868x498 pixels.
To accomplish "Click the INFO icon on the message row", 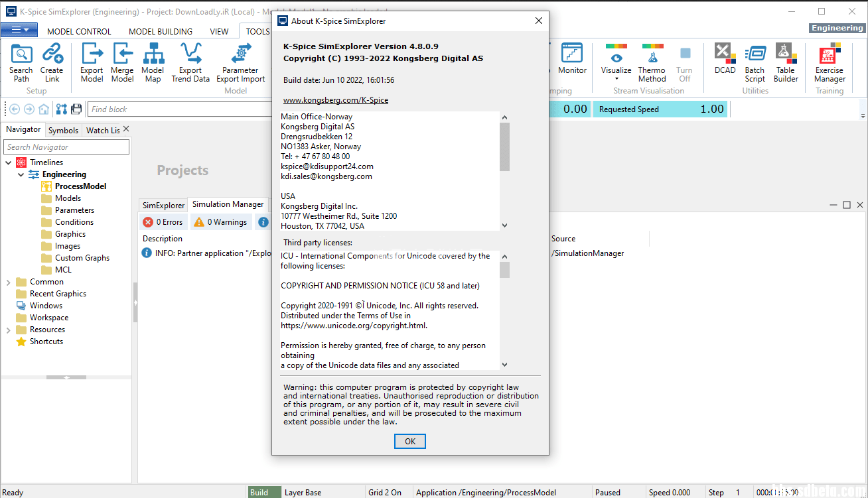I will [x=147, y=253].
